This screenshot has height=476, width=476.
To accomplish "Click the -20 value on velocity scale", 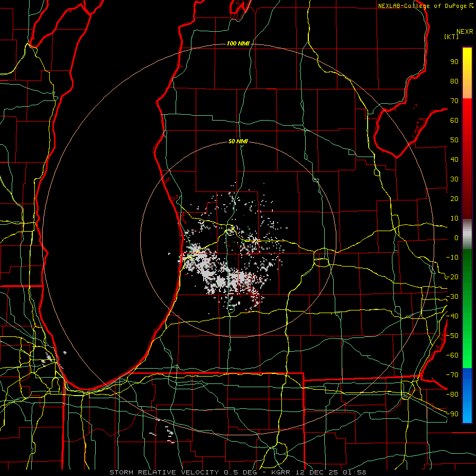I will pyautogui.click(x=452, y=277).
